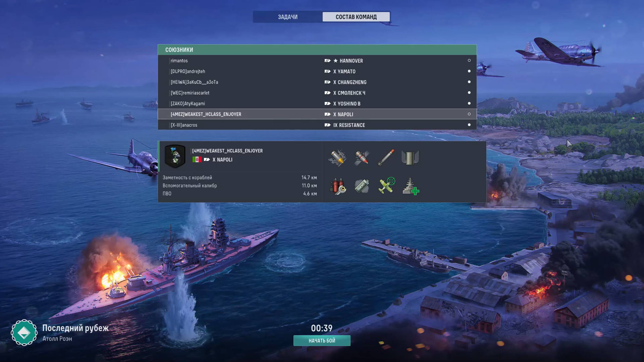
Task: Click the ready status dot for rimantos
Action: click(469, 60)
